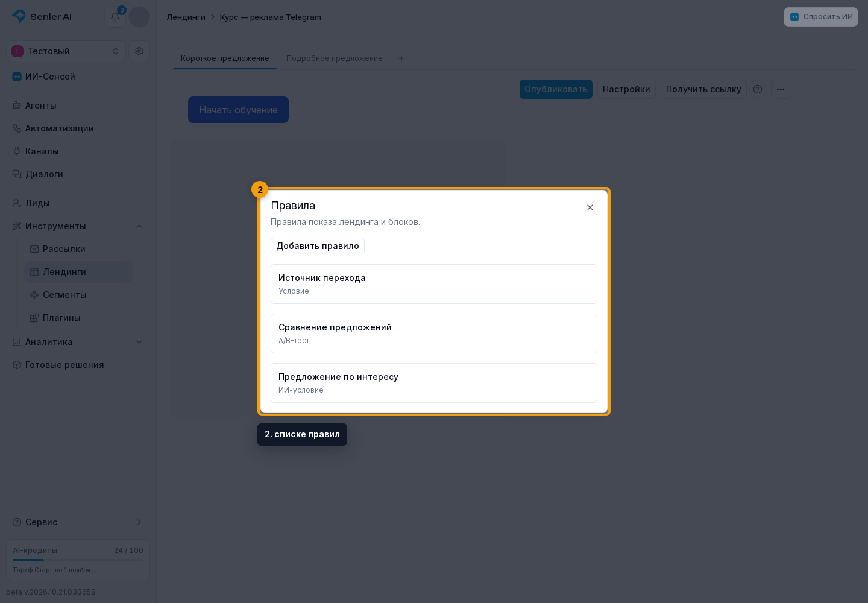868x603 pixels.
Task: Open workspace settings gear icon
Action: (x=139, y=51)
